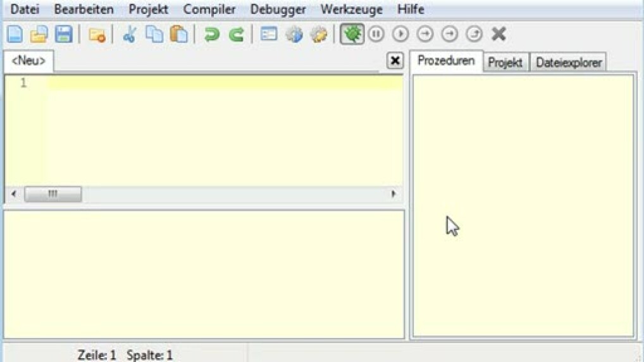Click the scissors Cut icon
This screenshot has height=362, width=644.
point(130,34)
